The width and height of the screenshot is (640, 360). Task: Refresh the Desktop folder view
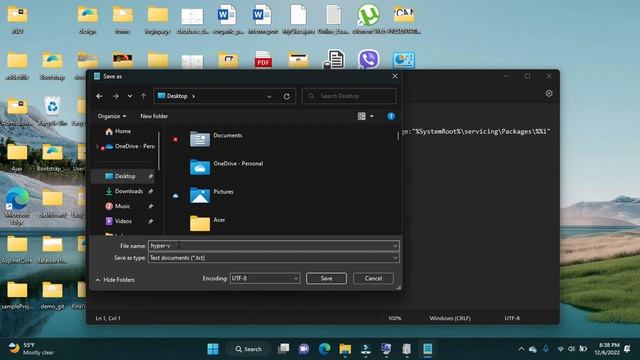click(x=287, y=96)
